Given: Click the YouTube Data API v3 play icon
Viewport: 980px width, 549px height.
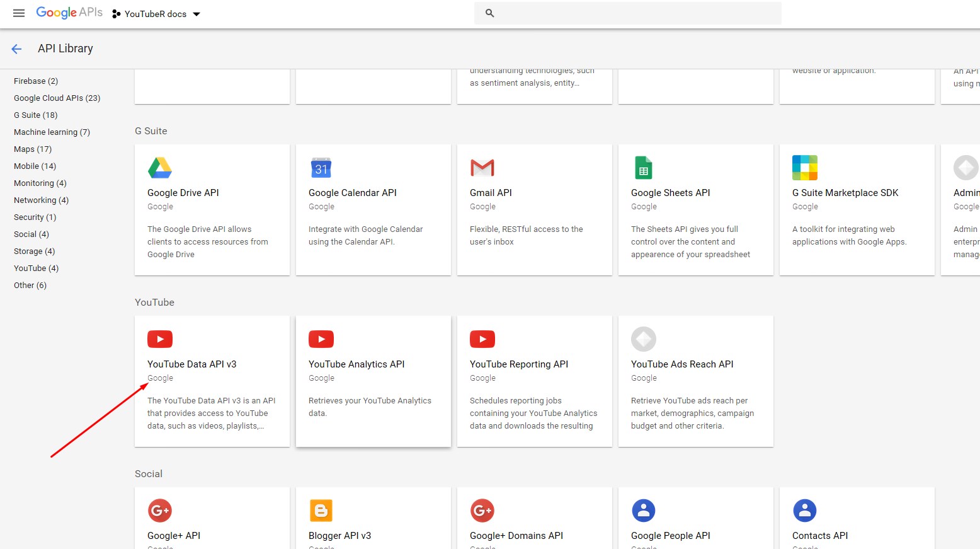Looking at the screenshot, I should [x=160, y=339].
